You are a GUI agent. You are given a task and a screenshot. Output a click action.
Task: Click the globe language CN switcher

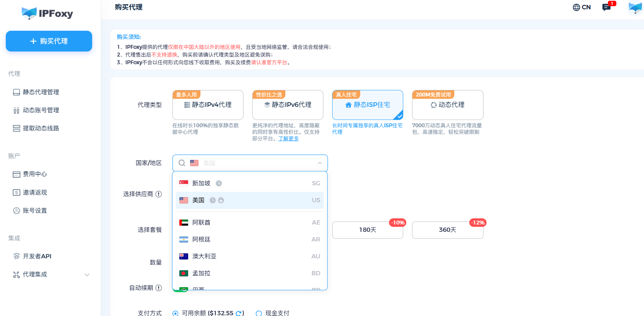point(581,7)
